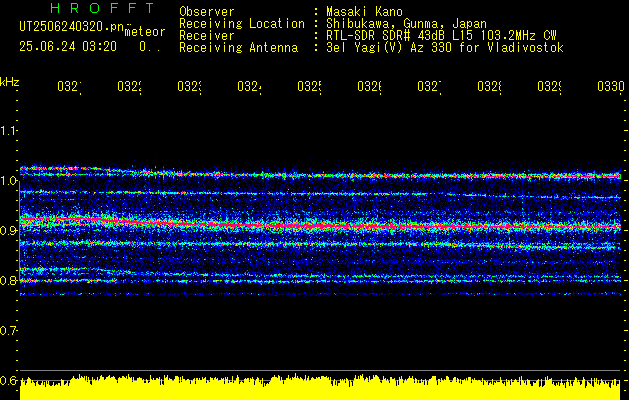
Task: Click the 0.6 kHz axis label
Action: click(8, 380)
